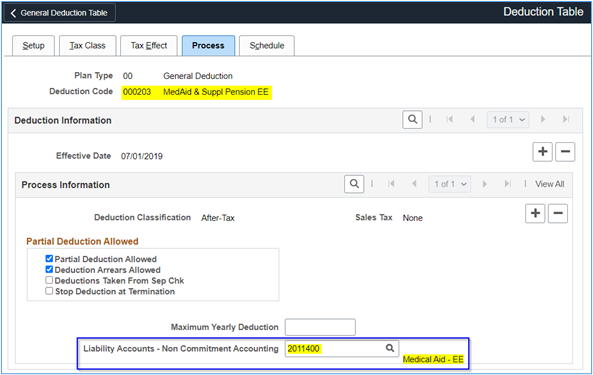Go to last row in Deduction Information

click(x=566, y=119)
